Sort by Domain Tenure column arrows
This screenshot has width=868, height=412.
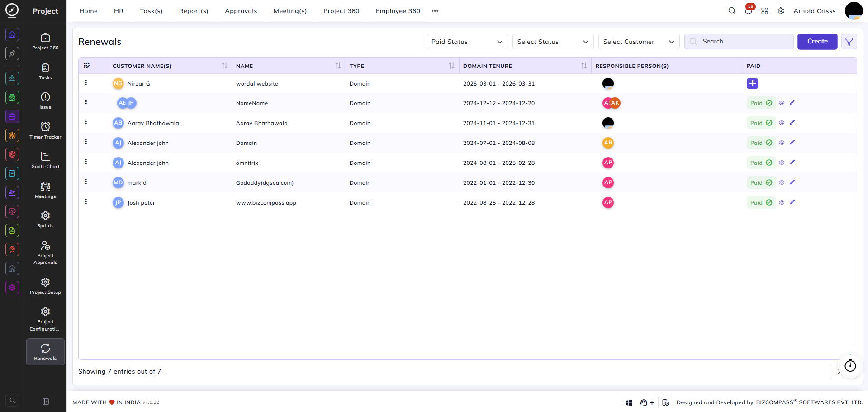click(584, 66)
